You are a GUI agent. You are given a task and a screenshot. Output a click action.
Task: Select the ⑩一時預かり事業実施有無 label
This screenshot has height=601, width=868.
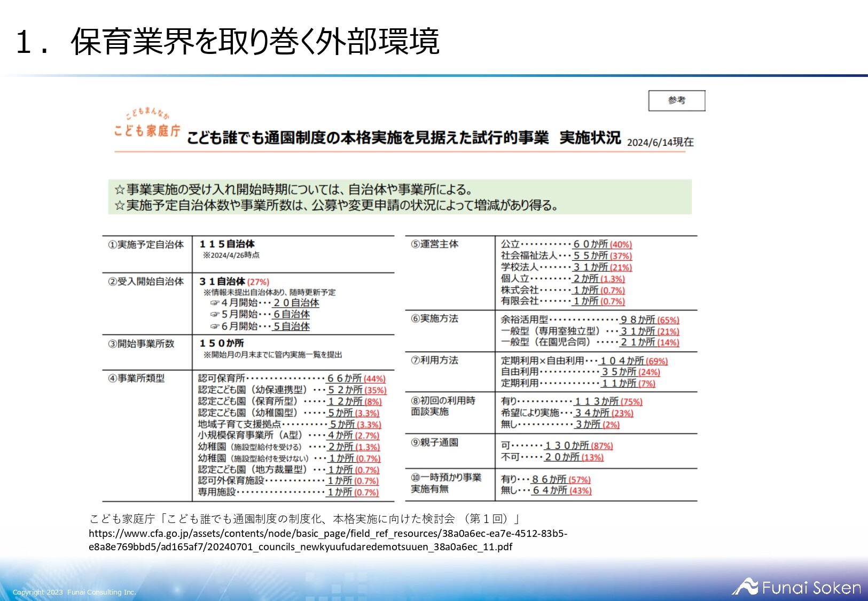click(447, 483)
